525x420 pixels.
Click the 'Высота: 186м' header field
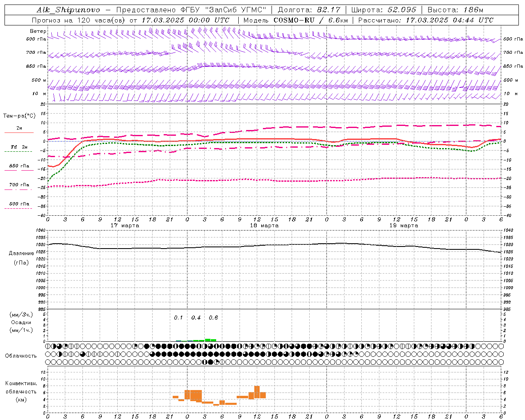click(456, 10)
